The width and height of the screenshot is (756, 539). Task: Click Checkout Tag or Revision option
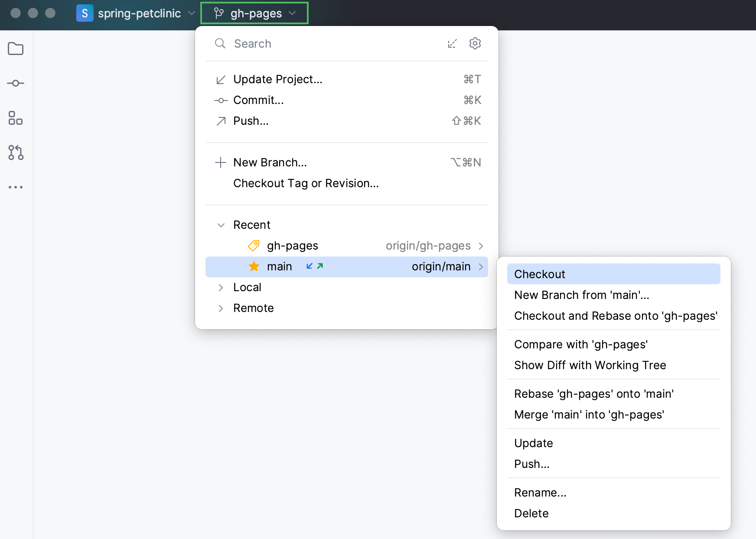tap(306, 183)
